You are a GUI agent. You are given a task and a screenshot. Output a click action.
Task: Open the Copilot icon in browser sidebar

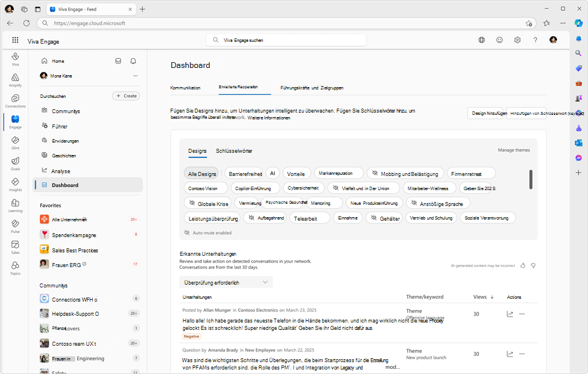tap(578, 23)
